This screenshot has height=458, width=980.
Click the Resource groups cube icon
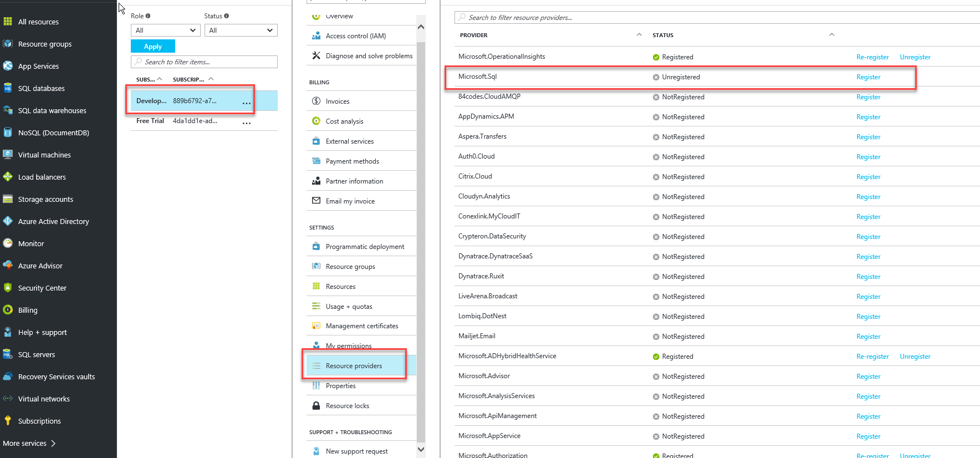[x=8, y=44]
